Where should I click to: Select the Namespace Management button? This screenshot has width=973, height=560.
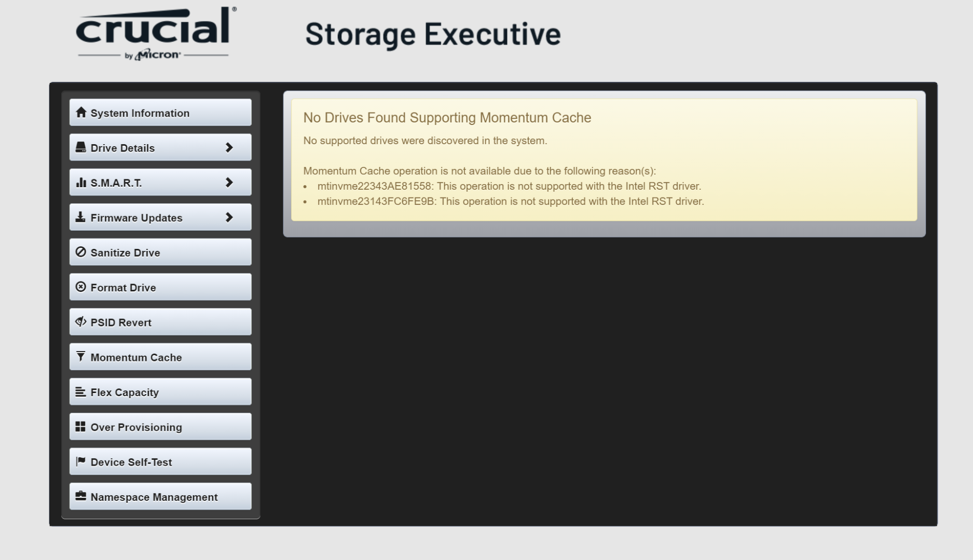[x=160, y=497]
